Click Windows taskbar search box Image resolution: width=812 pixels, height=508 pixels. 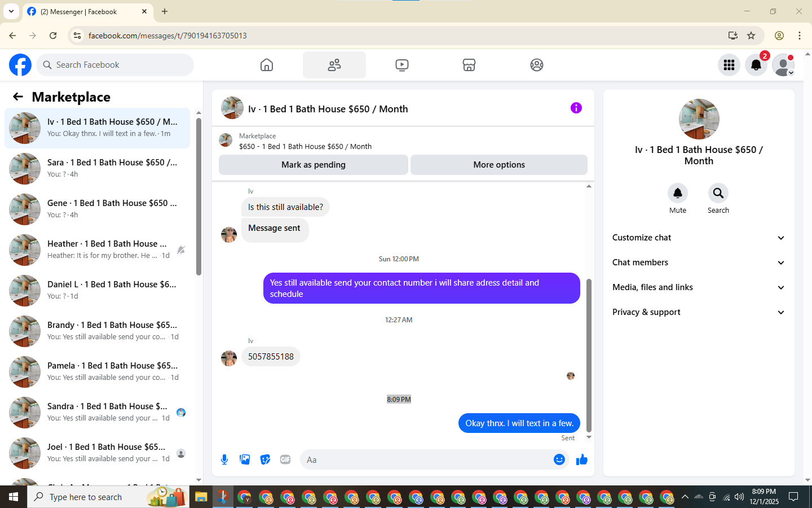point(108,497)
